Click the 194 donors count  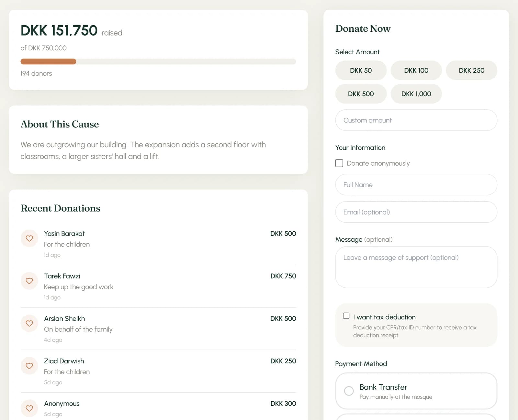36,73
